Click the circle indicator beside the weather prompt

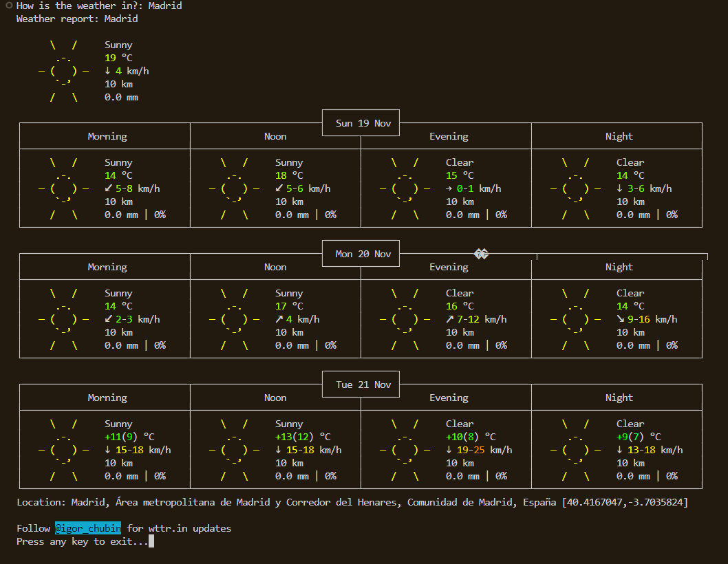[x=8, y=6]
